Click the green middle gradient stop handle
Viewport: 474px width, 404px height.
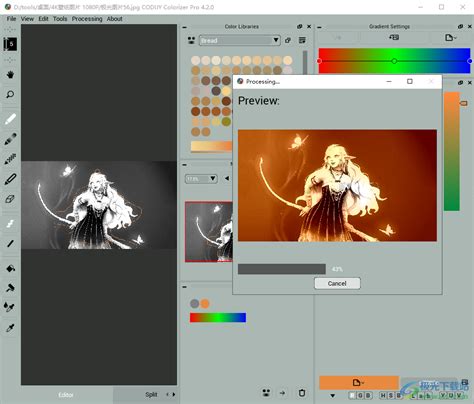pos(394,61)
